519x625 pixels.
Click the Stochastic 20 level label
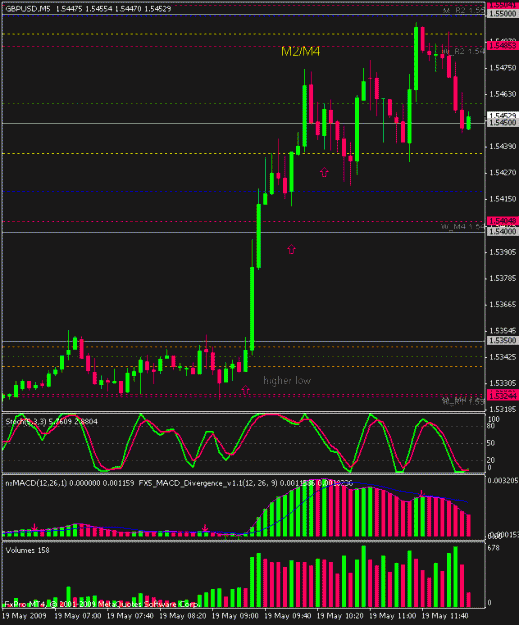[491, 460]
